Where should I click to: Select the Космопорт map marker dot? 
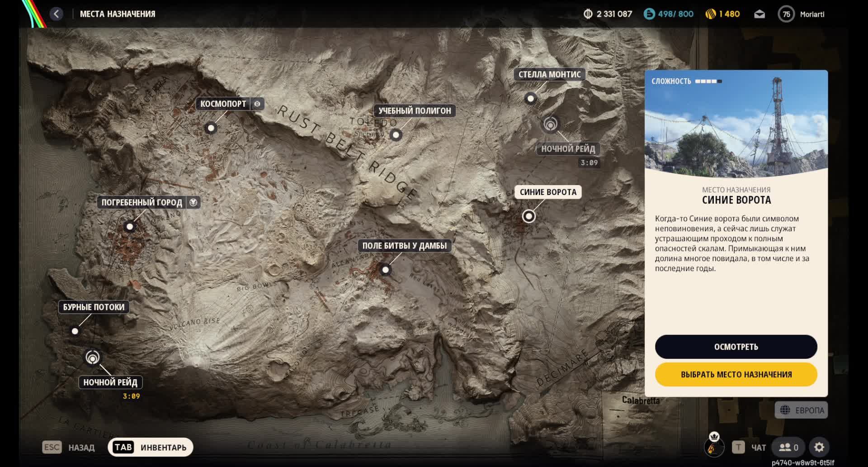tap(211, 128)
